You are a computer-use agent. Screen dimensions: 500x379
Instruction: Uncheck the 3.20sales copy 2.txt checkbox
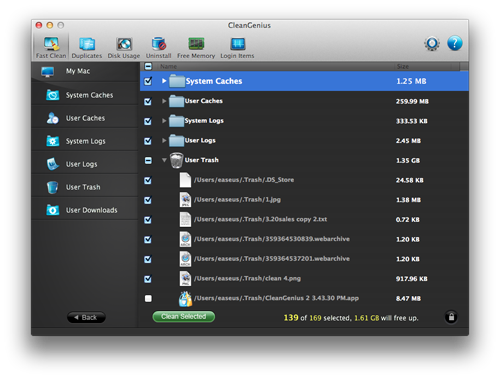pos(148,220)
